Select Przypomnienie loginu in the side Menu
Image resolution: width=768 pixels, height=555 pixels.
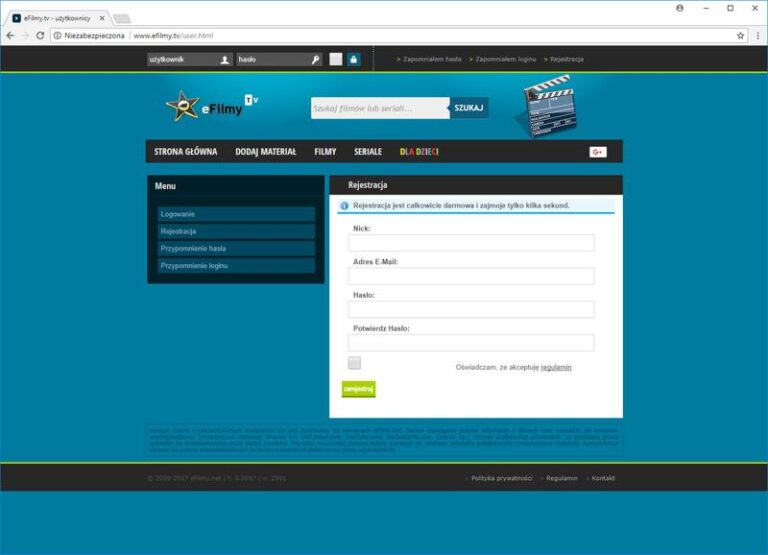pyautogui.click(x=235, y=266)
